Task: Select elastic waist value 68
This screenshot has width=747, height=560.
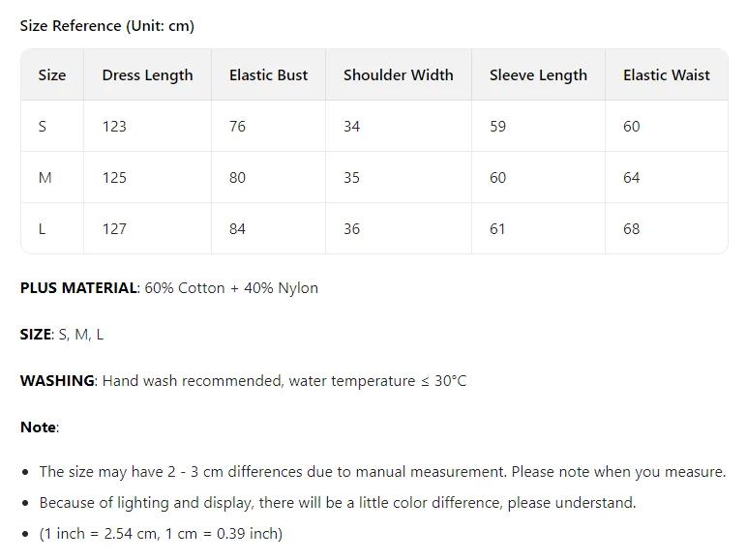Action: (631, 229)
